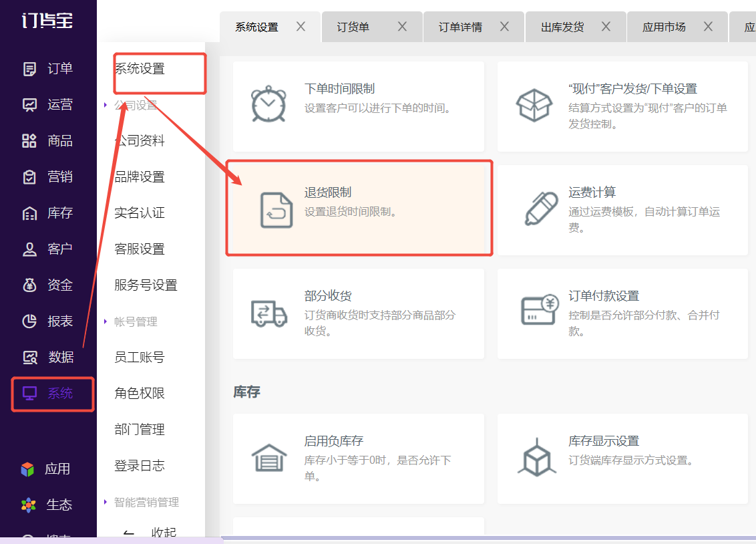Open 品牌设置 submenu item
The image size is (756, 544).
coord(140,177)
